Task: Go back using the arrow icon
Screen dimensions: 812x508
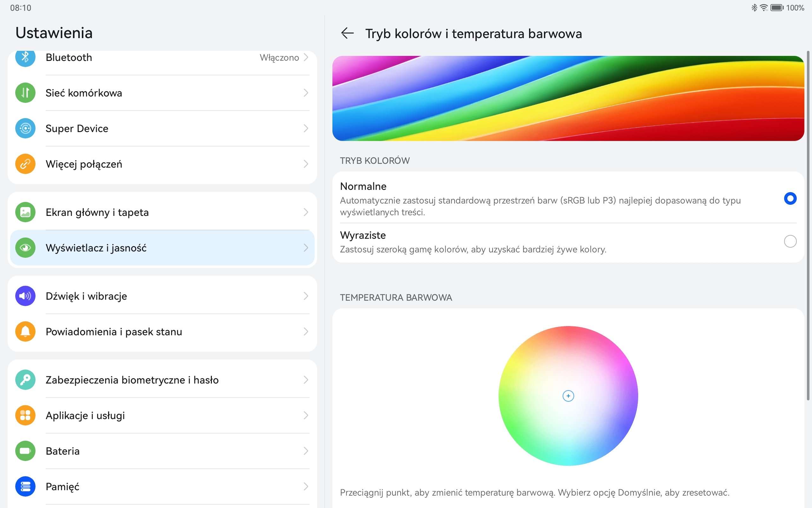Action: click(x=347, y=33)
